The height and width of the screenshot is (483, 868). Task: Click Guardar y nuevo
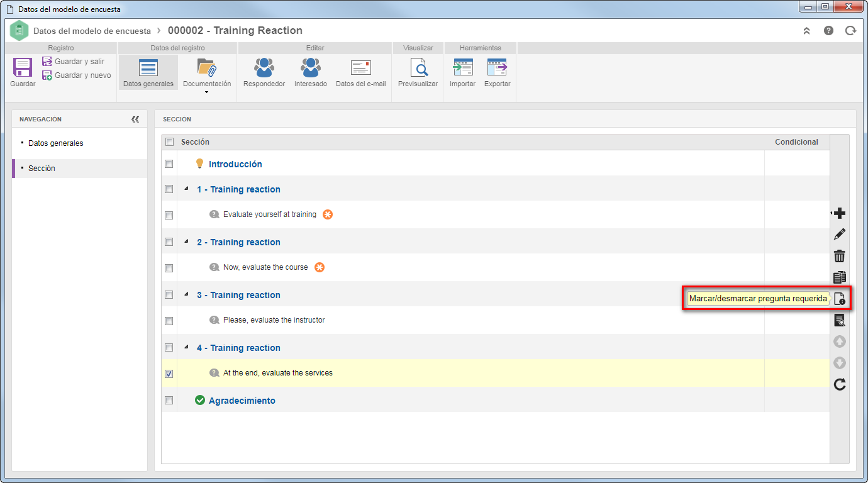(76, 75)
